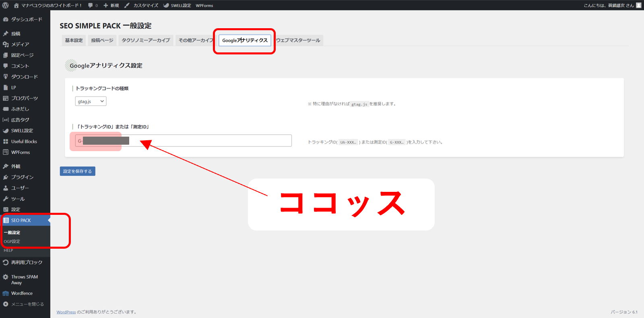Open 一般設定 submenu under SEO PACK

[12, 233]
